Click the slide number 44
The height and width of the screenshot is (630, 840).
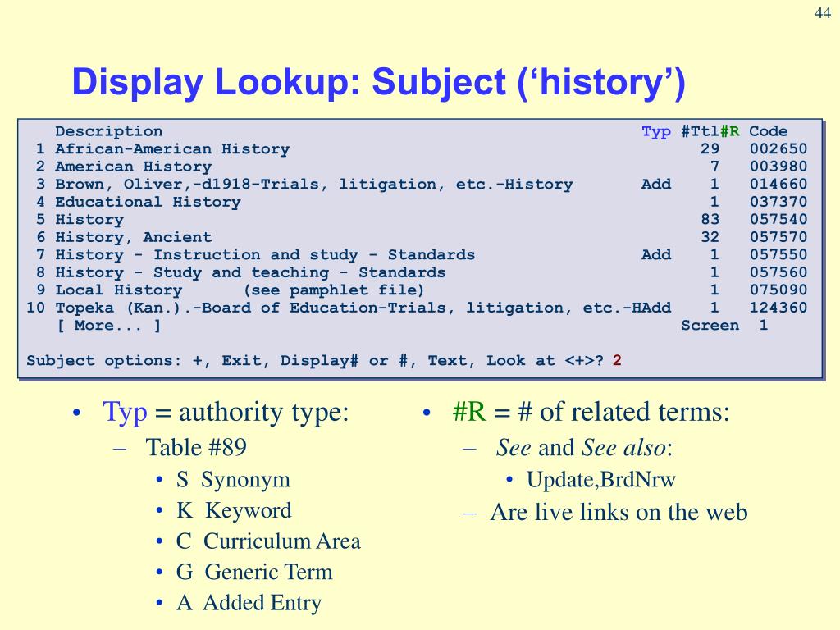pos(823,13)
